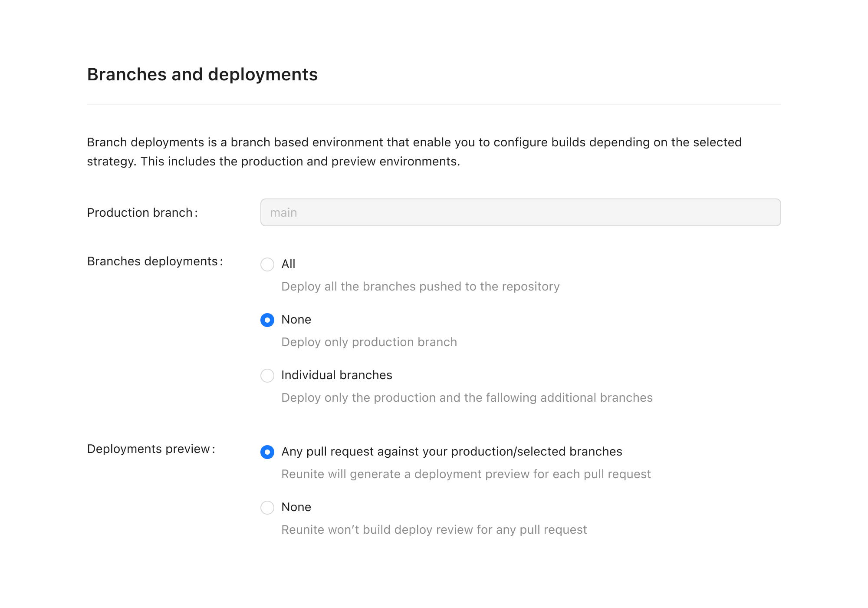Screen dimensions: 868x608
Task: Click the Production branch input field
Action: pos(520,212)
